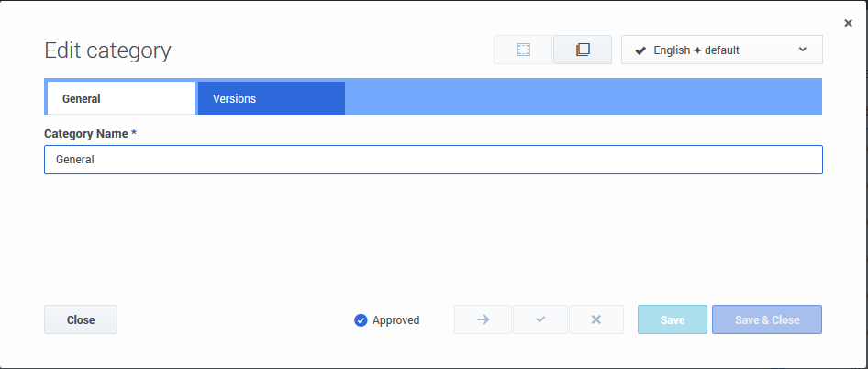The image size is (868, 369).
Task: Click the blue Approved status check icon
Action: [x=361, y=320]
